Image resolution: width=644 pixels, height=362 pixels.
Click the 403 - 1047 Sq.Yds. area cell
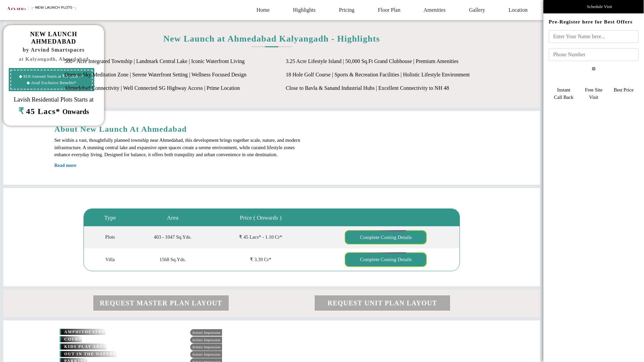click(x=172, y=237)
